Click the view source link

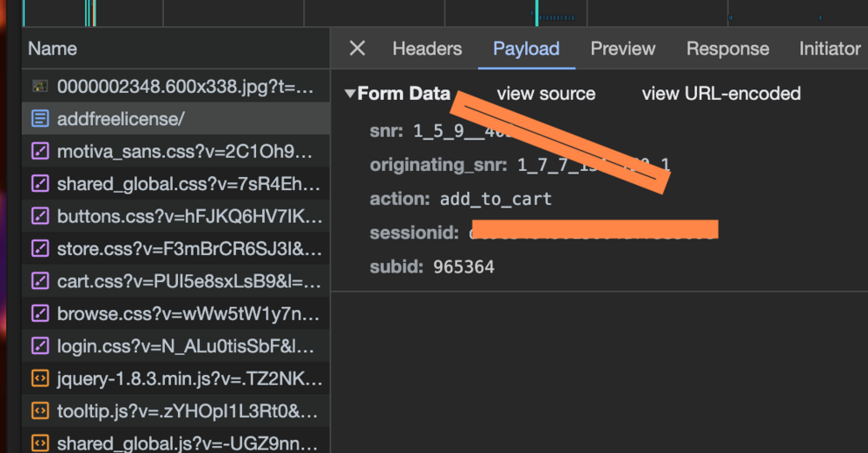point(546,94)
